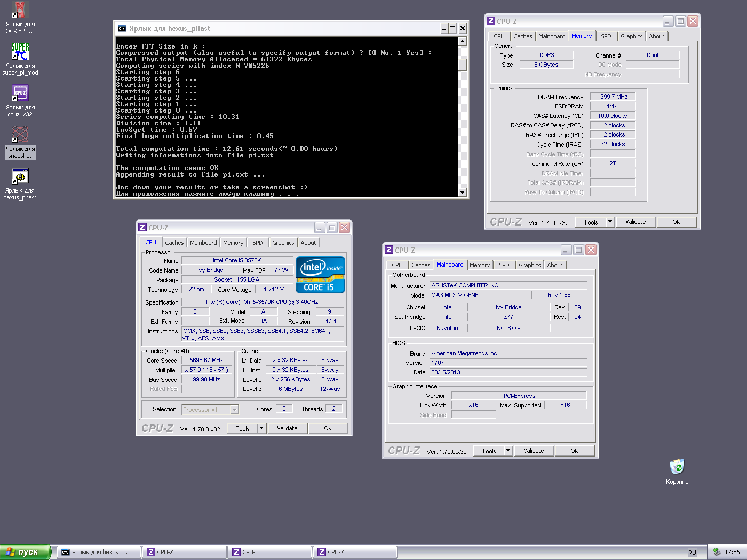Expand the Processor #1 selection combo box
Image resolution: width=747 pixels, height=560 pixels.
point(234,410)
